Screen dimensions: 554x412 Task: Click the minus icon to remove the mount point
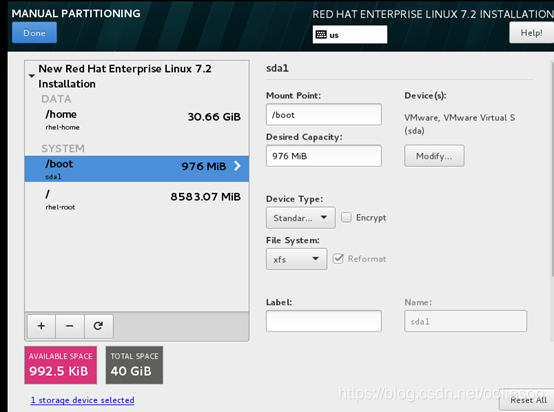pos(70,326)
